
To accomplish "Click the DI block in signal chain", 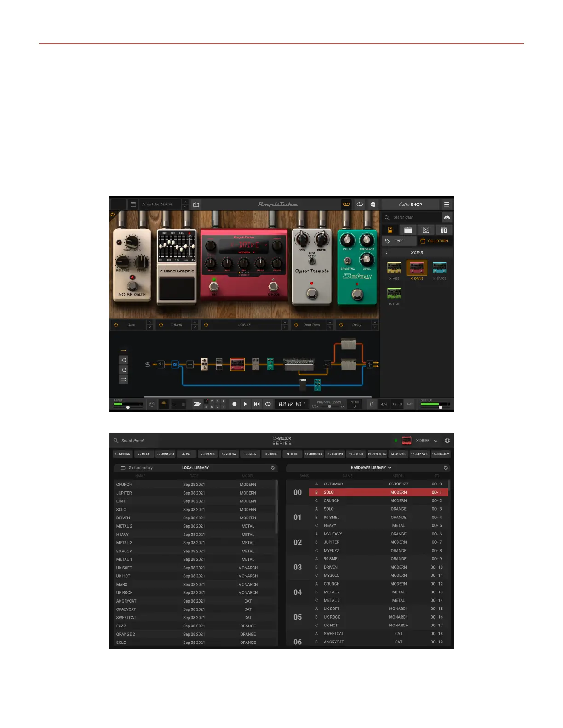I will (175, 364).
